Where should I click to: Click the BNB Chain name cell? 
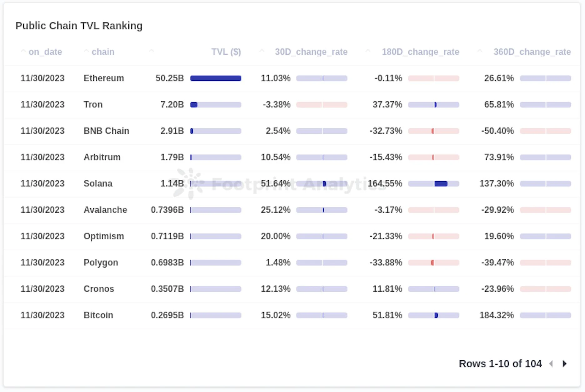(106, 131)
